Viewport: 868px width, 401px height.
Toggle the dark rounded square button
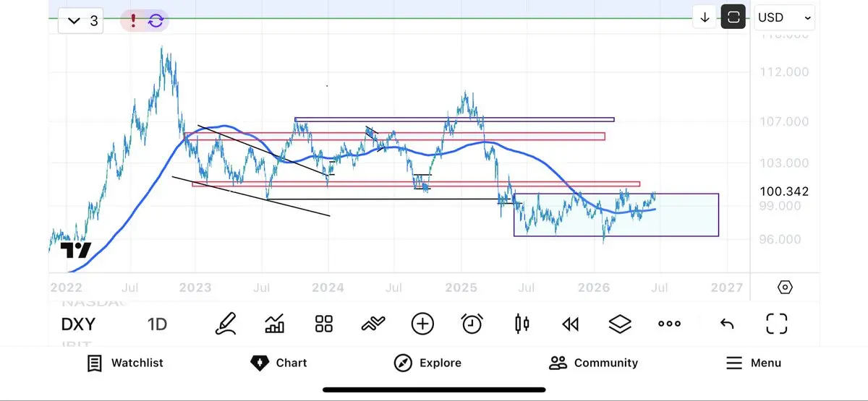click(x=733, y=18)
